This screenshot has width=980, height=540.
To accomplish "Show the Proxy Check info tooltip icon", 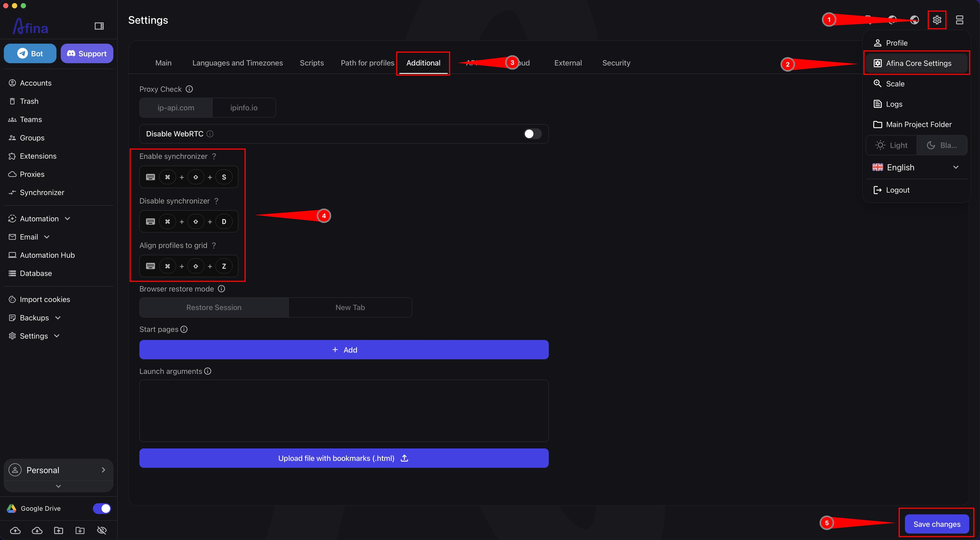I will [x=189, y=89].
